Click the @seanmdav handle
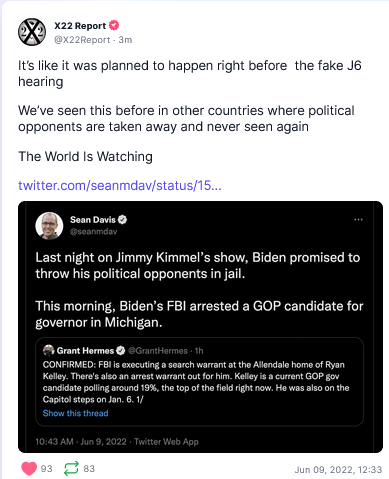This screenshot has width=389, height=479. [94, 232]
